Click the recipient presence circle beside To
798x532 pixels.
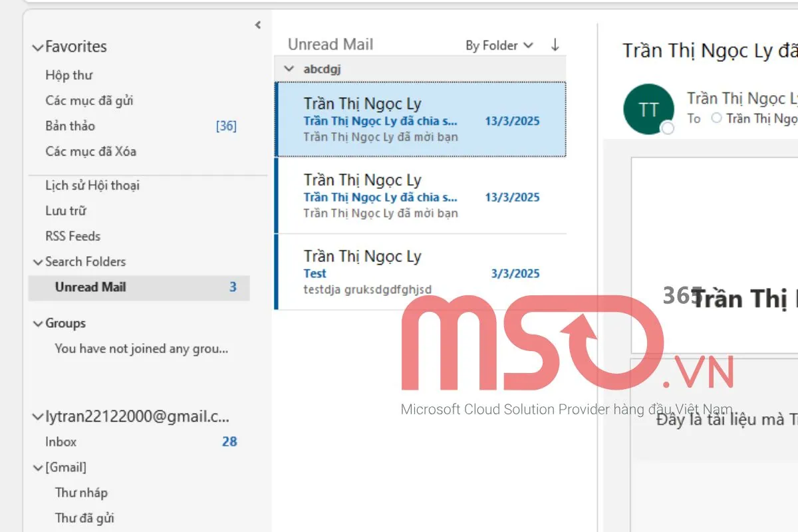coord(716,118)
